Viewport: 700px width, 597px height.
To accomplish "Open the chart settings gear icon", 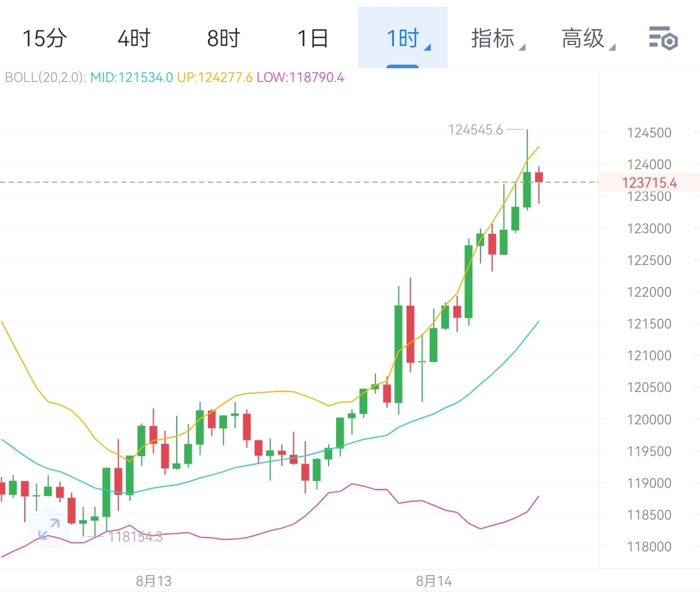I will [663, 39].
